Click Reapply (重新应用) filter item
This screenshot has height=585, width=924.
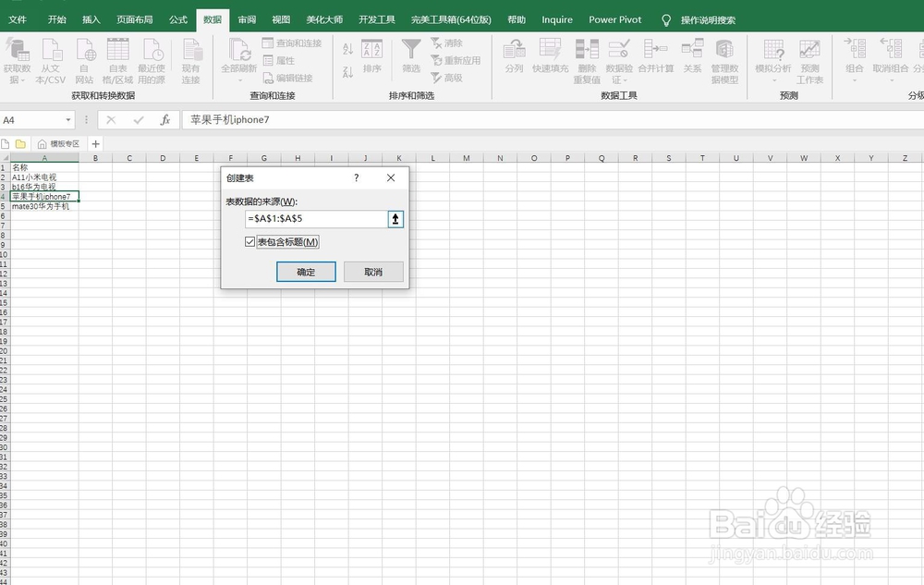pos(456,60)
